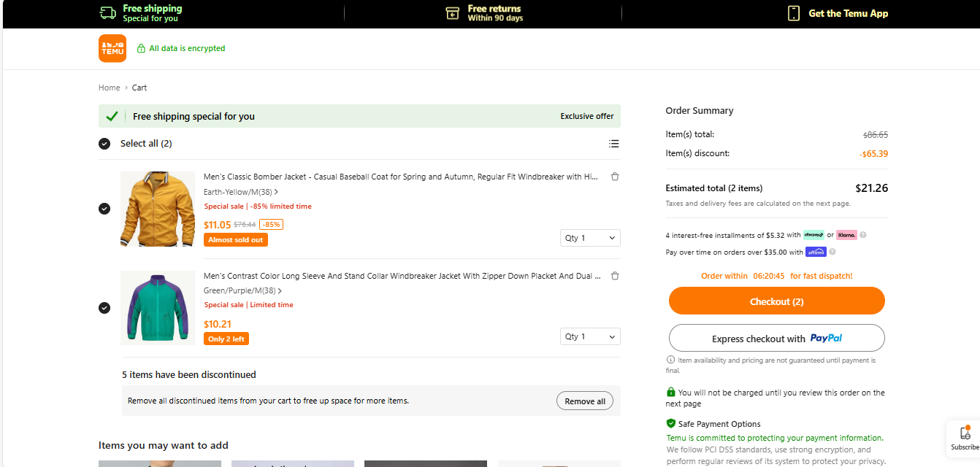Image resolution: width=980 pixels, height=467 pixels.
Task: Uncheck the yellow bomber jacket item
Action: [x=104, y=209]
